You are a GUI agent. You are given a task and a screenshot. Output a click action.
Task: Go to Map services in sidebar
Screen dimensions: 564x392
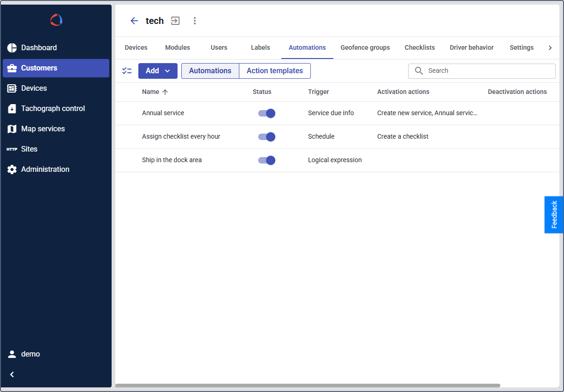pyautogui.click(x=42, y=129)
